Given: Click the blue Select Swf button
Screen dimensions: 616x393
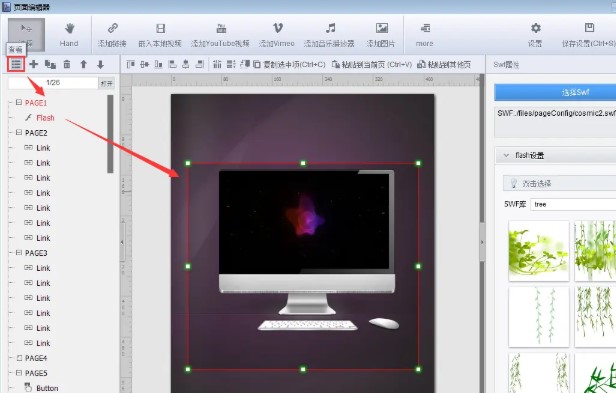Looking at the screenshot, I should click(x=555, y=92).
